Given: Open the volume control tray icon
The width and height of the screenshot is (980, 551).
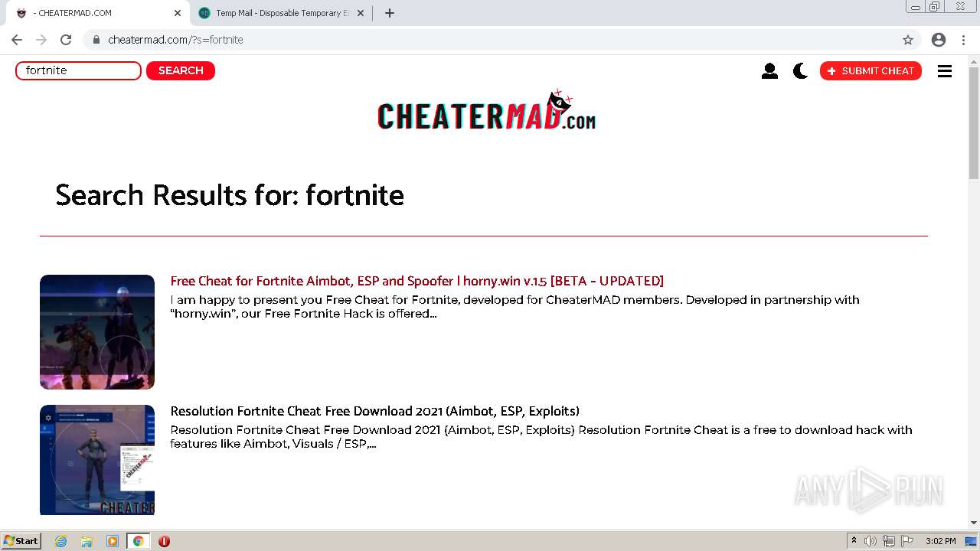Looking at the screenshot, I should pyautogui.click(x=871, y=541).
